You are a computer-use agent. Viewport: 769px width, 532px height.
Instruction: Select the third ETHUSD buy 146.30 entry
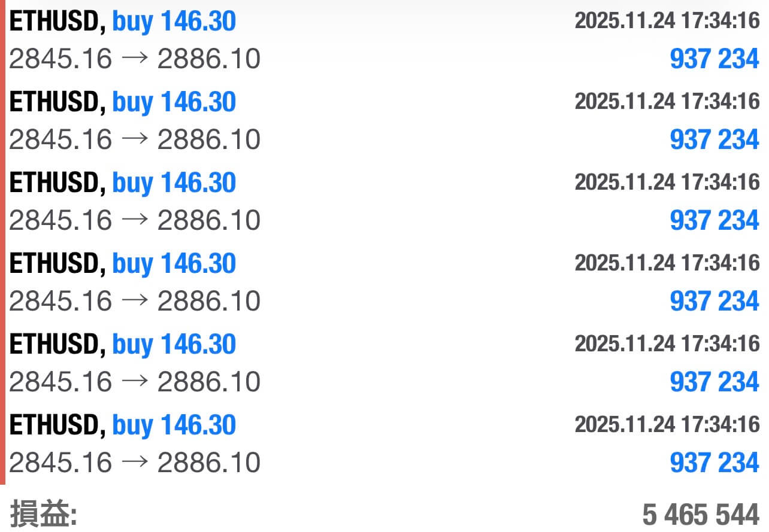click(x=123, y=183)
